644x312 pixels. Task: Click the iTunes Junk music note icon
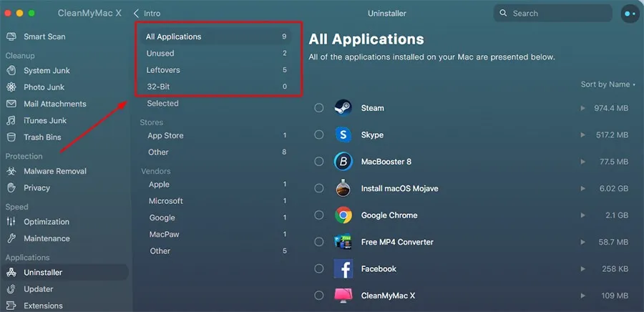pos(11,121)
